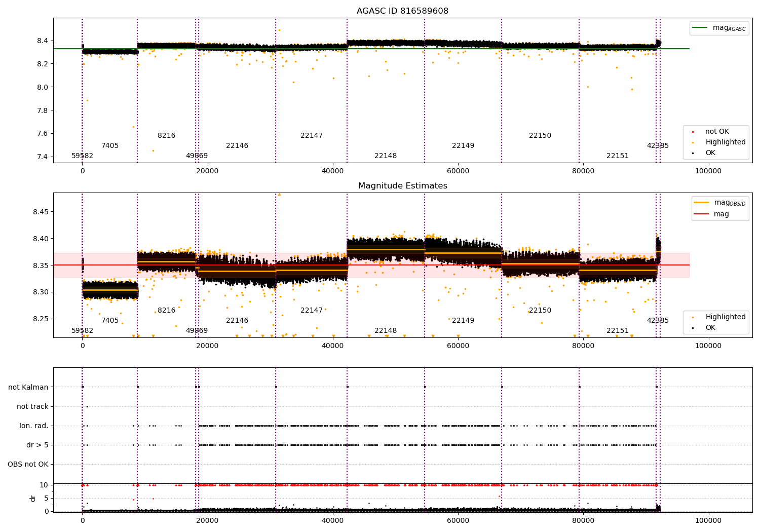Click the 7.6 y-axis tick label
This screenshot has height=532, width=760.
(x=42, y=134)
